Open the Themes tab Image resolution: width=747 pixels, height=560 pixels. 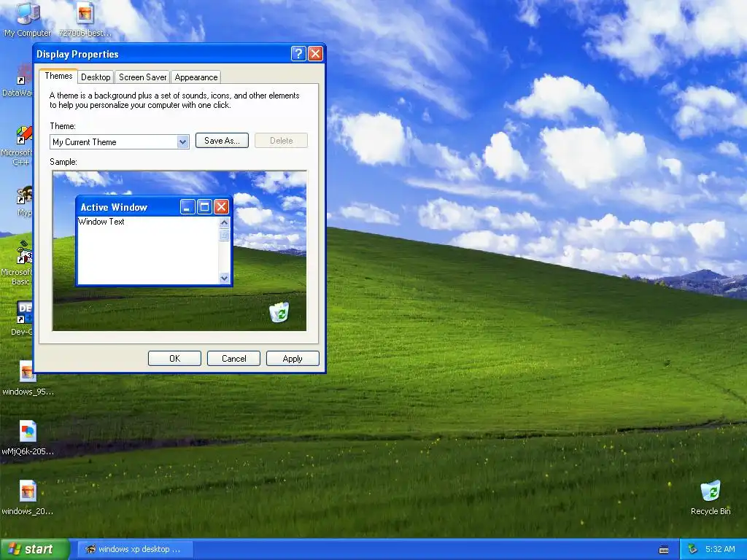(58, 76)
